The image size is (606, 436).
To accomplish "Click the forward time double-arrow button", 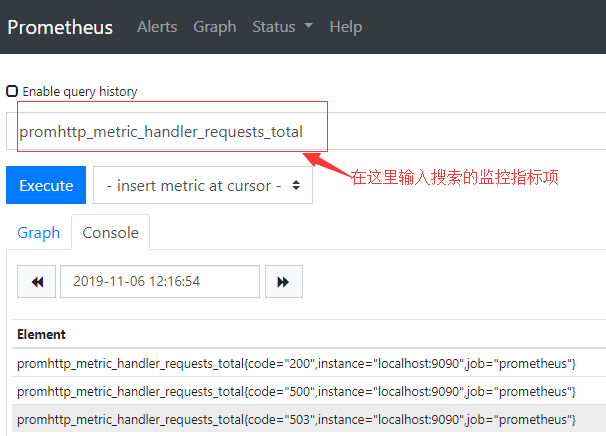I will coord(283,282).
